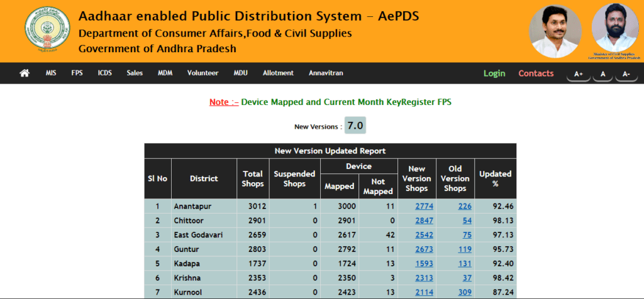
Task: Decrease font size with A- button
Action: 626,74
